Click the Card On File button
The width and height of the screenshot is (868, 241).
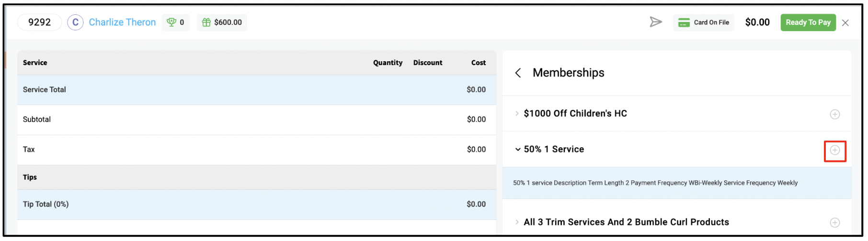704,22
